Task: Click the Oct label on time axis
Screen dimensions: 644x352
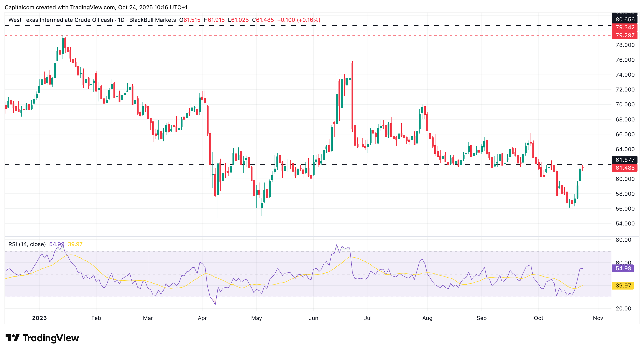Action: click(x=538, y=318)
